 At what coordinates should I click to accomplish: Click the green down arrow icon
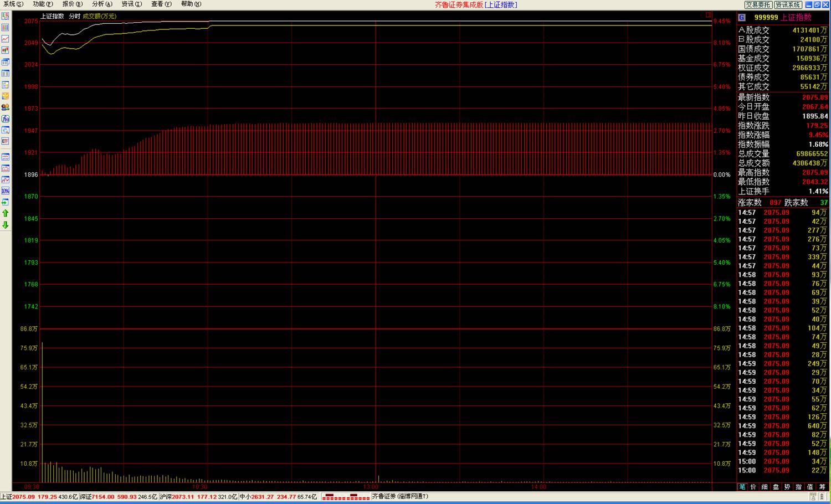(x=6, y=225)
